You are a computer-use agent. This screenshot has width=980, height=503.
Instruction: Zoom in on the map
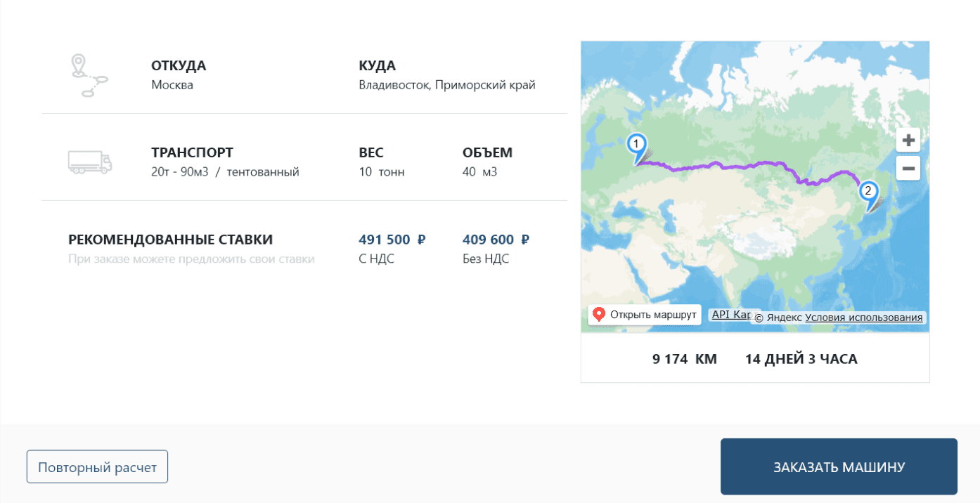(908, 140)
